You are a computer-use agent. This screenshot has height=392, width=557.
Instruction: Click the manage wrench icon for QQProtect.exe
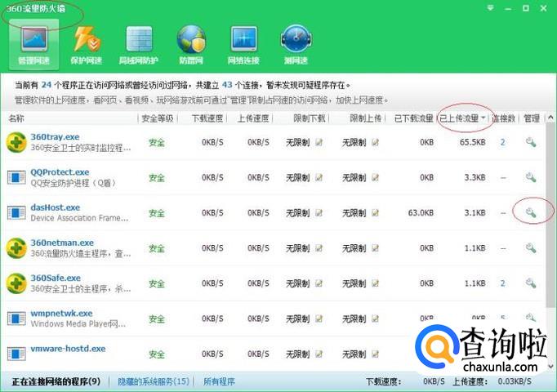point(531,177)
